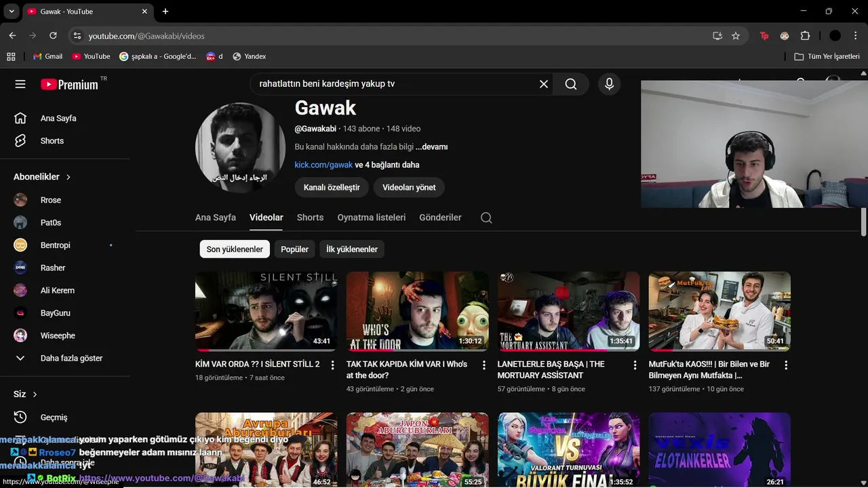Open Yandex bookmark
This screenshot has height=488, width=868.
249,56
